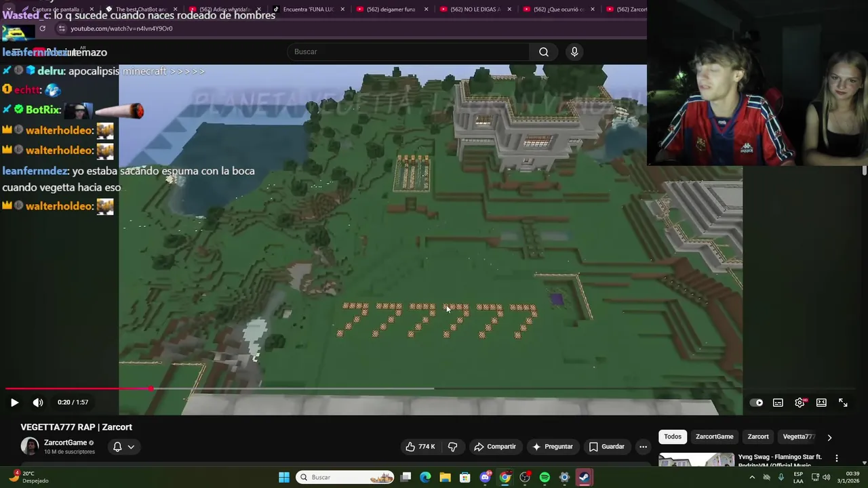Start voice search with the microphone
Screen dimensions: 868x488
574,52
